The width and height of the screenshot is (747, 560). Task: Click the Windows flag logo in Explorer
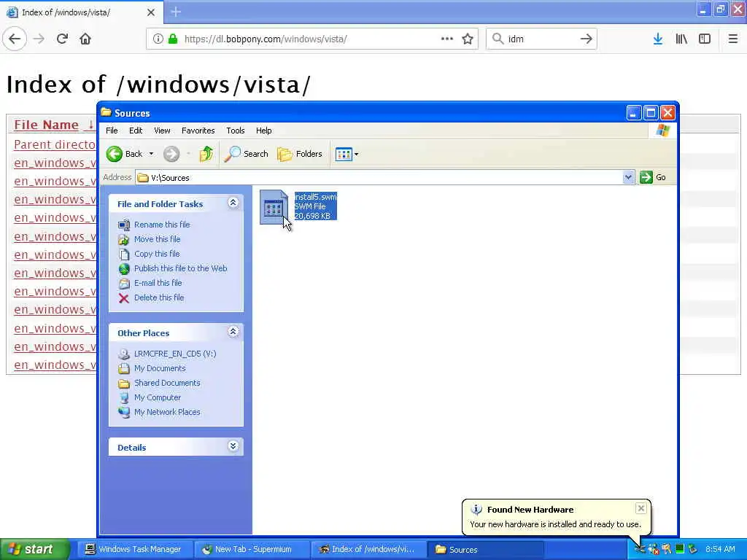(662, 131)
